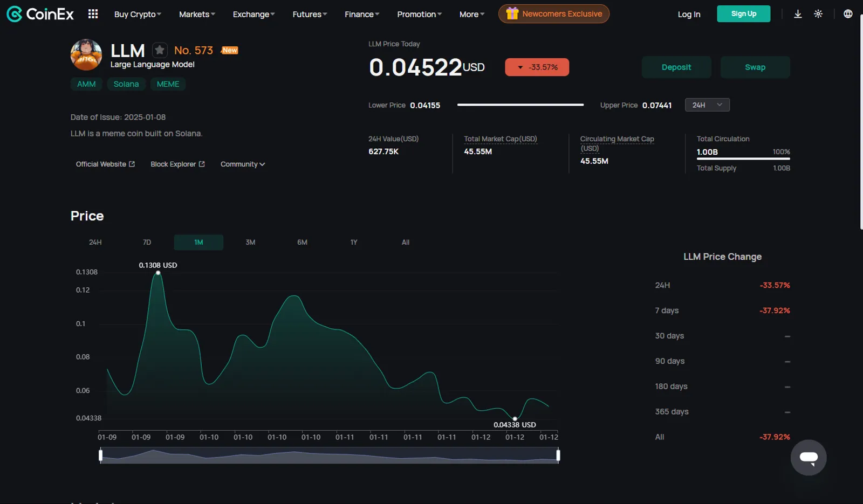Screen dimensions: 863x504
Task: Click the AMM tag
Action: (x=86, y=84)
